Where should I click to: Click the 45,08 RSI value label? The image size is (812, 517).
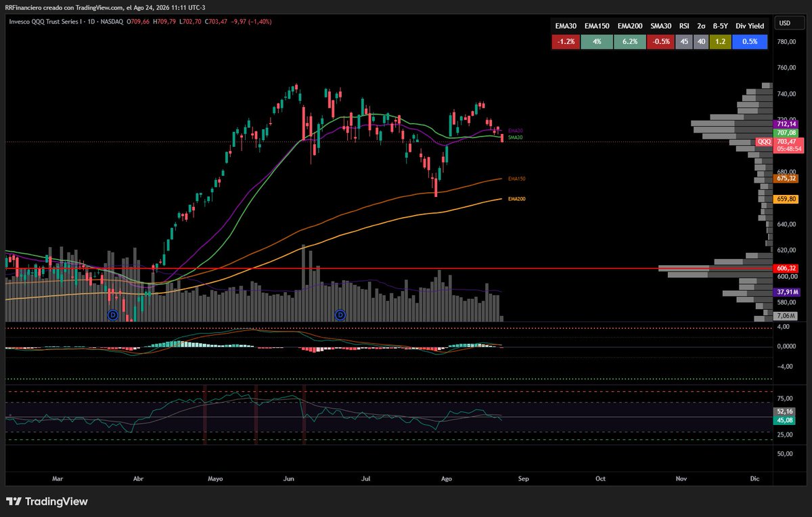tap(785, 420)
